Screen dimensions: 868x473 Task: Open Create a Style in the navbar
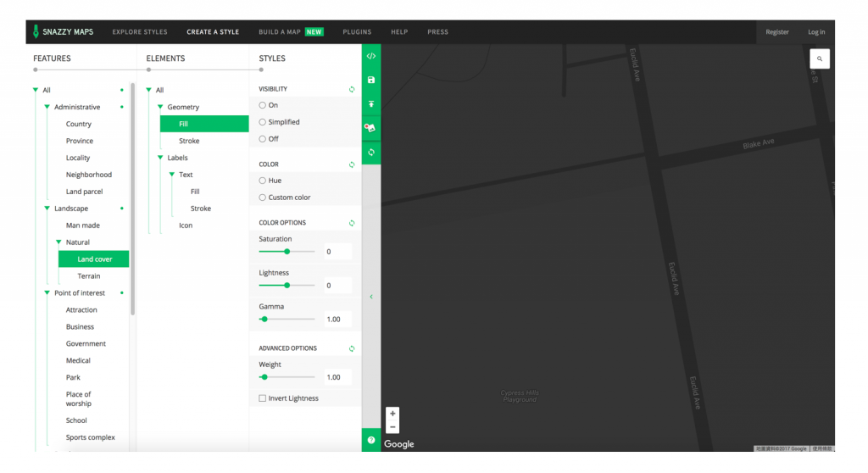[x=213, y=32]
